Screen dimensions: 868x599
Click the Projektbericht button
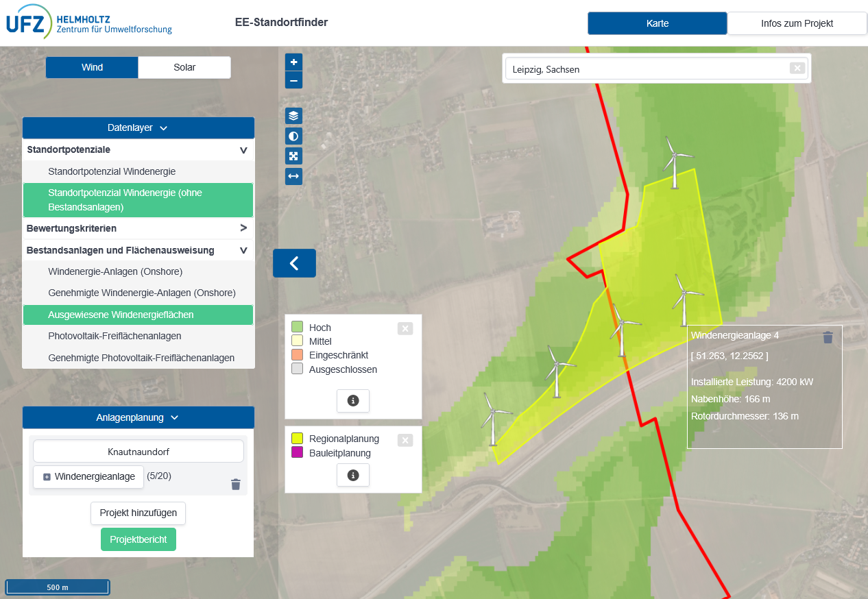tap(138, 539)
